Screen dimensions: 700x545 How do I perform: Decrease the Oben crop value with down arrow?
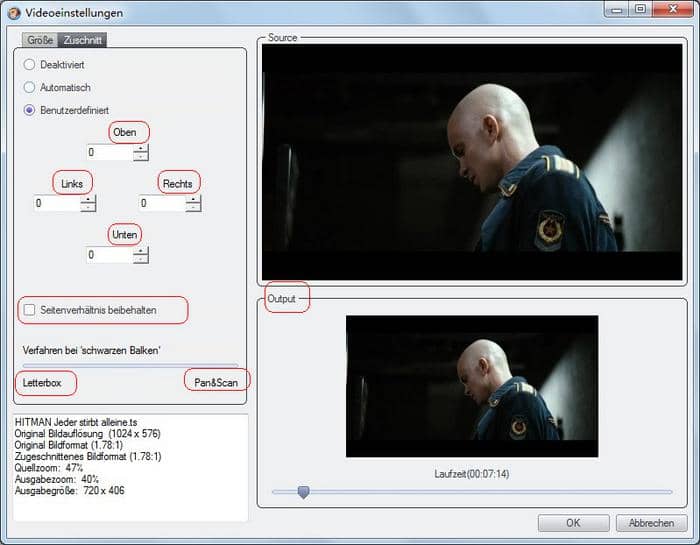click(x=141, y=157)
